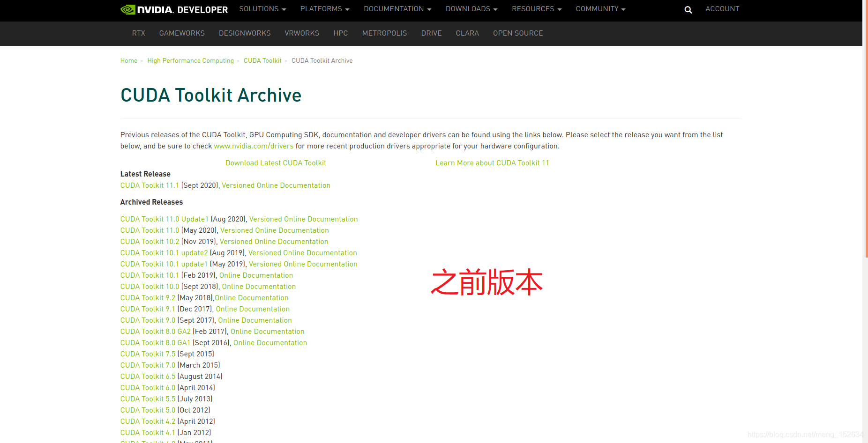Click the 'Latest Release' heading text
The image size is (868, 443).
tap(145, 174)
